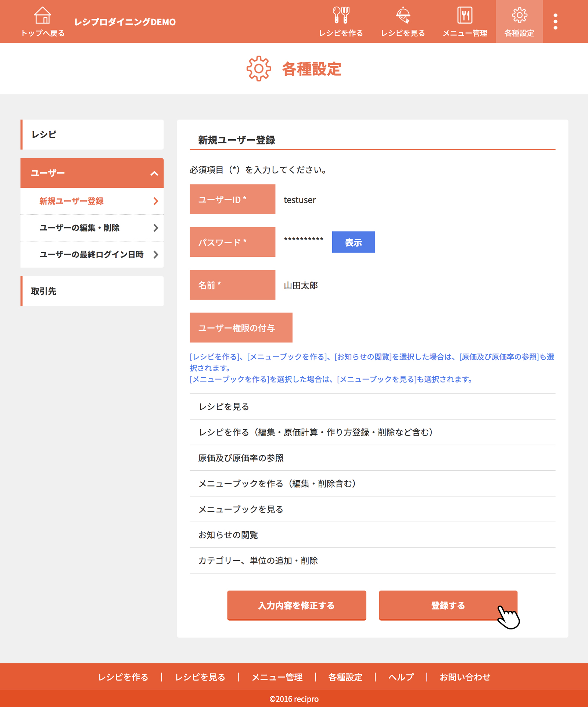
Task: Open the レシピを見る serving dish icon
Action: tap(403, 15)
